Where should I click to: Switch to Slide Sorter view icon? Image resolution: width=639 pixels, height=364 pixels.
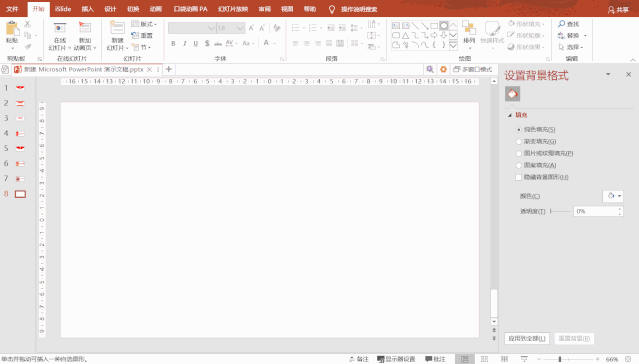(x=485, y=359)
